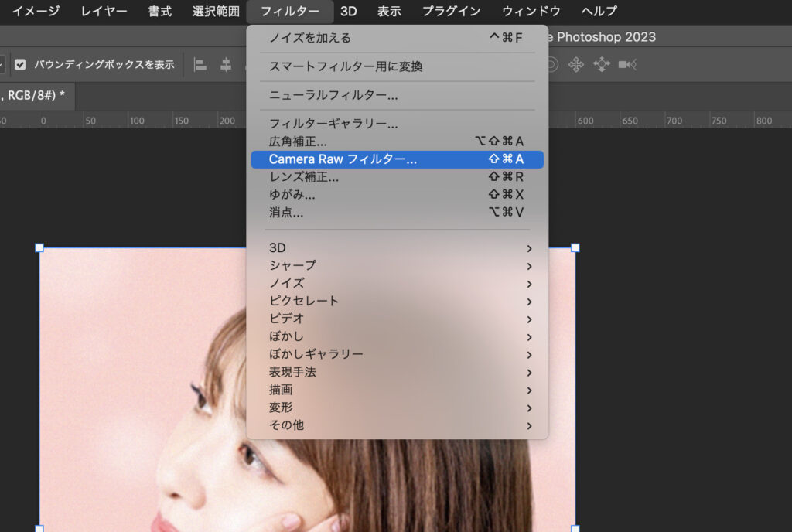Select スマートフィルター用に変換
The width and height of the screenshot is (792, 532).
[397, 66]
